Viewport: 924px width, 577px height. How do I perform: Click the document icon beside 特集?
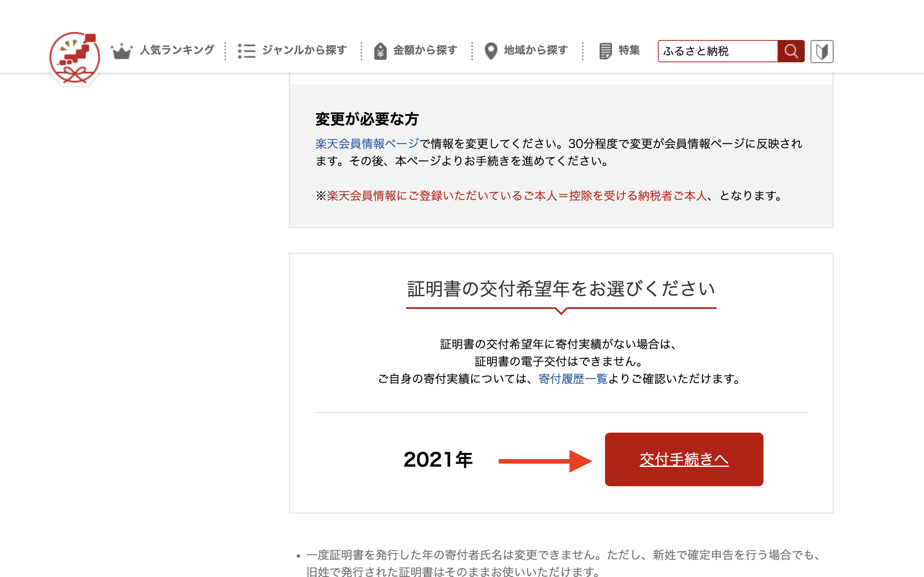(x=605, y=51)
